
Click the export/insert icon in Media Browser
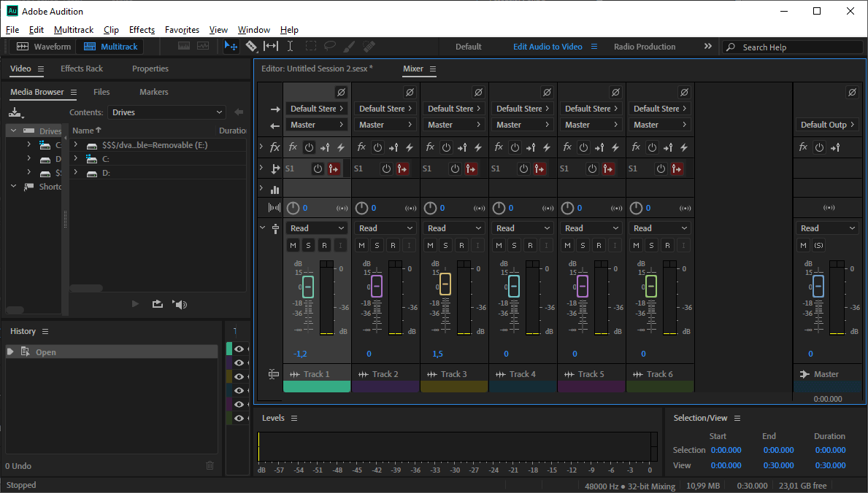click(158, 304)
